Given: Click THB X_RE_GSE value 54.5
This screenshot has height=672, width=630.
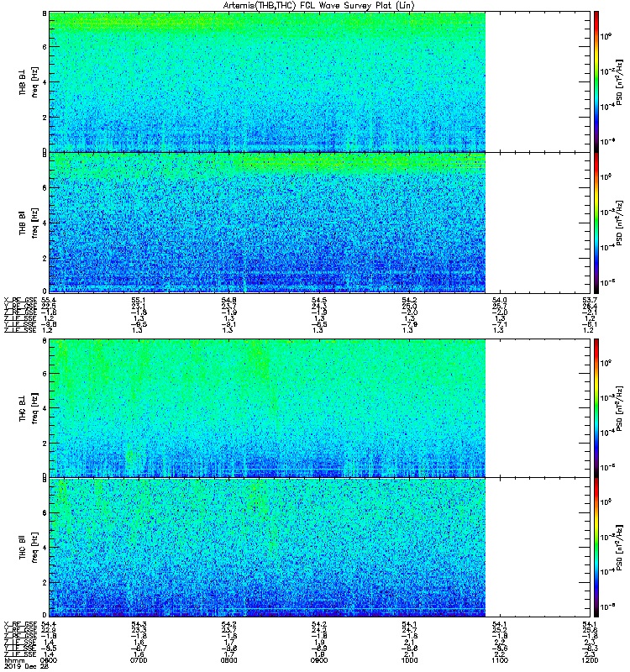Looking at the screenshot, I should tap(319, 301).
